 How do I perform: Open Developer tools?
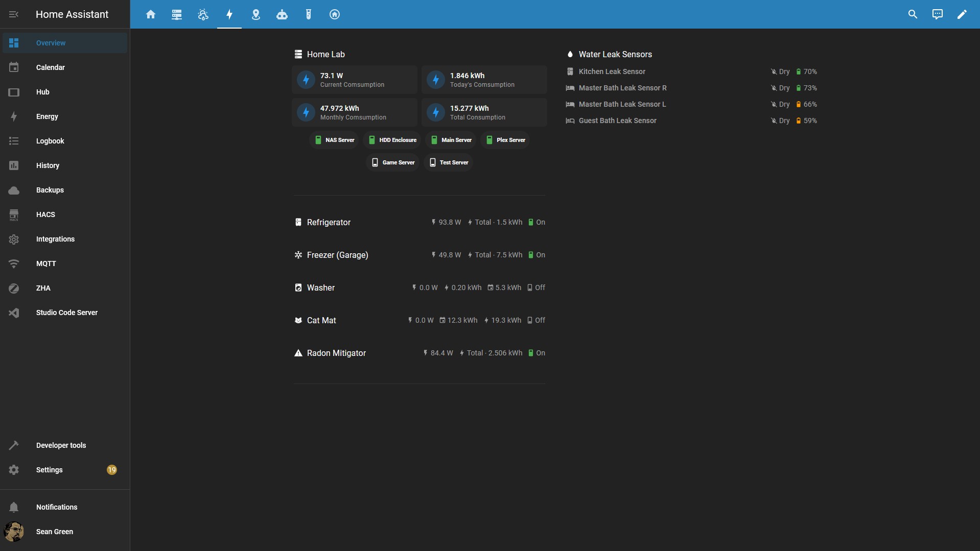65,445
